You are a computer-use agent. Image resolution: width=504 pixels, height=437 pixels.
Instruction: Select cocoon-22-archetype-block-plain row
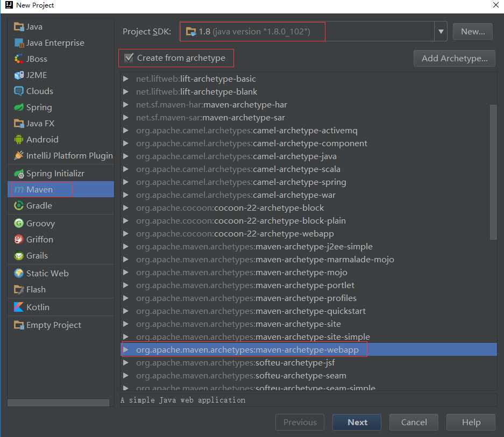(x=309, y=221)
